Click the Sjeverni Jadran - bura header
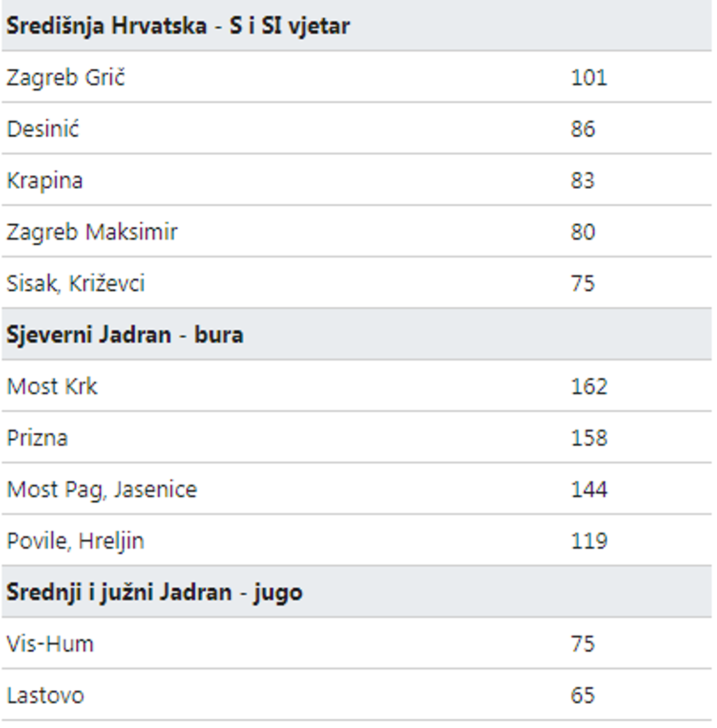The image size is (717, 728). 125,334
